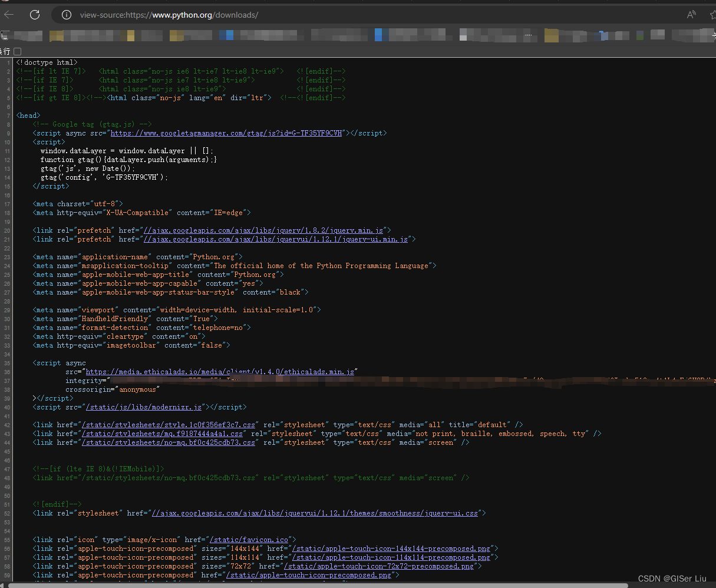Click the crossorigin="anonymous" attribute line
Screen dimensions: 716x588
coord(113,389)
